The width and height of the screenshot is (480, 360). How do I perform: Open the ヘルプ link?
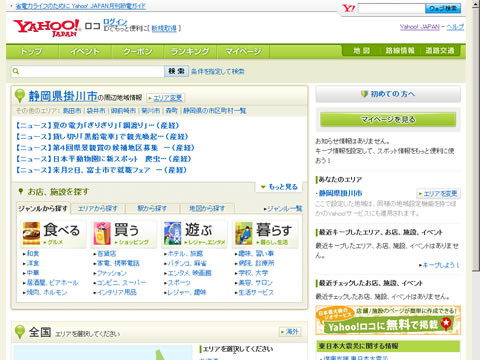pyautogui.click(x=455, y=27)
